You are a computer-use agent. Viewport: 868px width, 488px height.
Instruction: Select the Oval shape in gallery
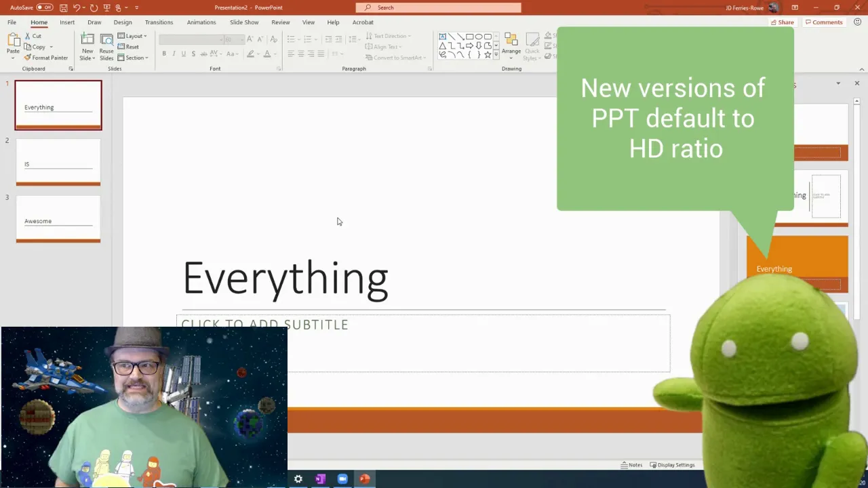(x=479, y=37)
